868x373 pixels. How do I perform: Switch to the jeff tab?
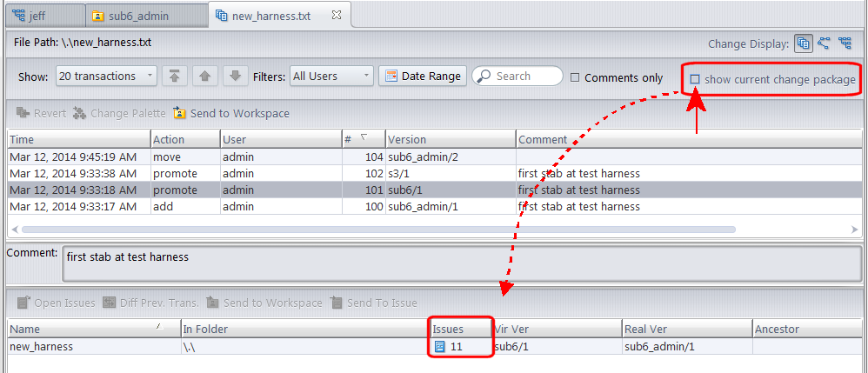41,16
